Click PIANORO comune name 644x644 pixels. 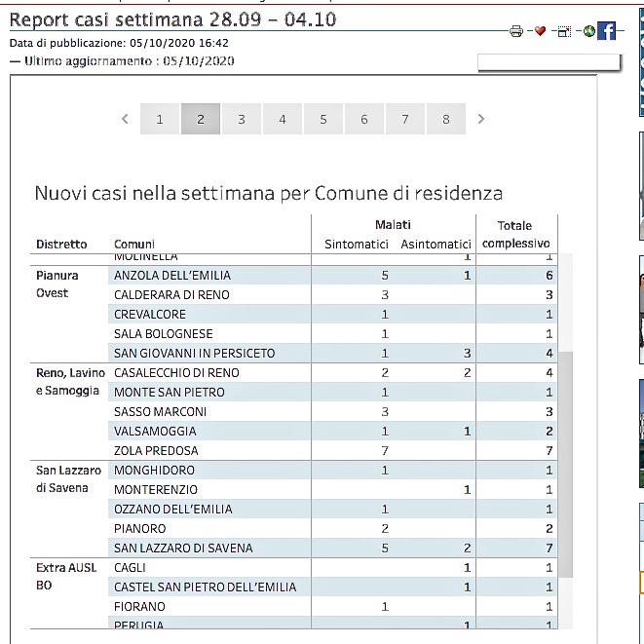pos(140,529)
